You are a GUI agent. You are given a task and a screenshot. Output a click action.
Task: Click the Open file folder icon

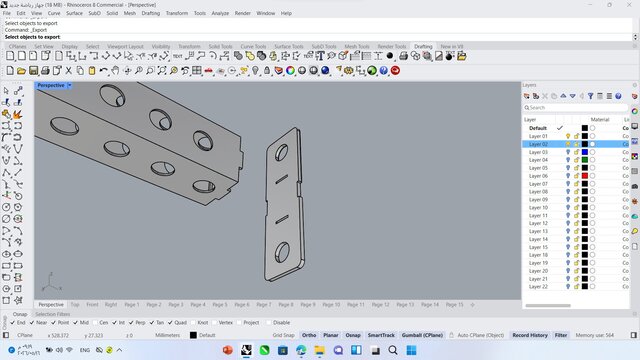coord(21,71)
